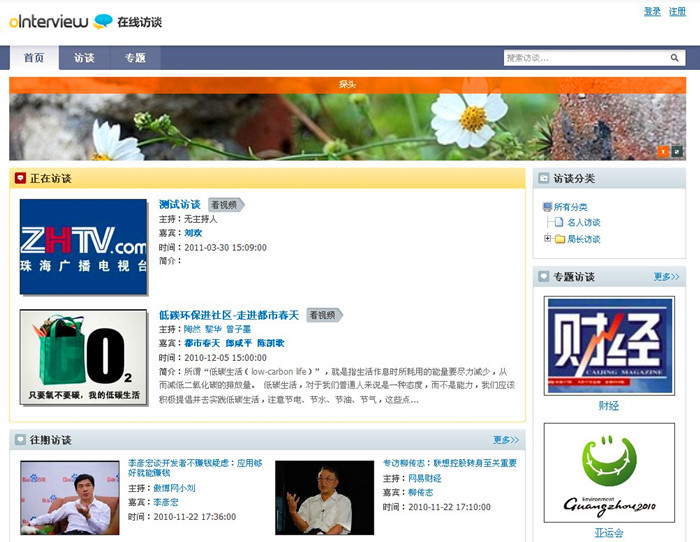Expand the 局长访谈 tree node
Viewport: 700px width, 542px height.
tap(547, 238)
